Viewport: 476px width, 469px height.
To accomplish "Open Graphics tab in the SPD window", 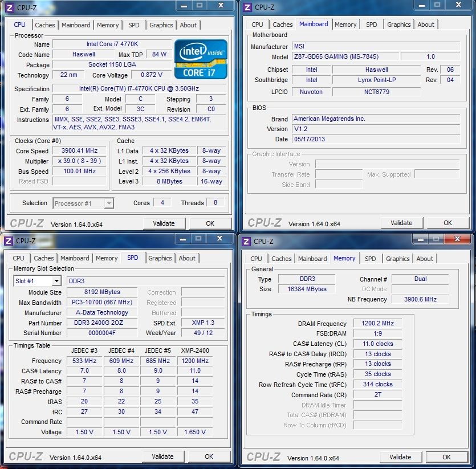I will 160,258.
